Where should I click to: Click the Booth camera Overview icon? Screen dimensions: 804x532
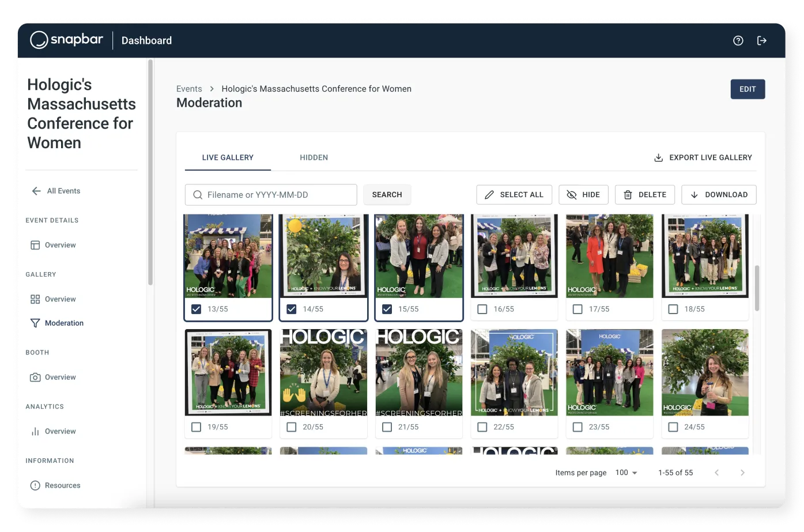pyautogui.click(x=35, y=377)
